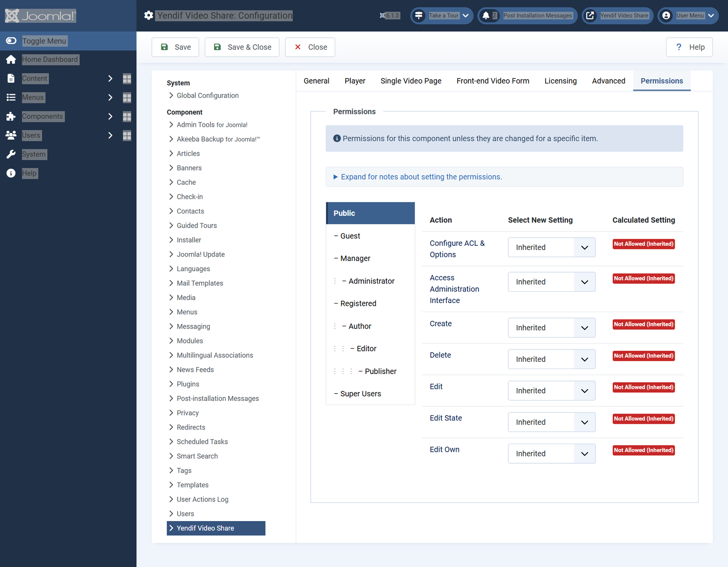
Task: Select the Registered user group
Action: pos(370,304)
